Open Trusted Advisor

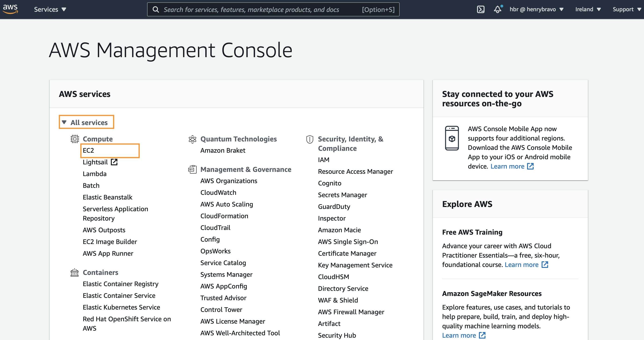click(x=223, y=298)
